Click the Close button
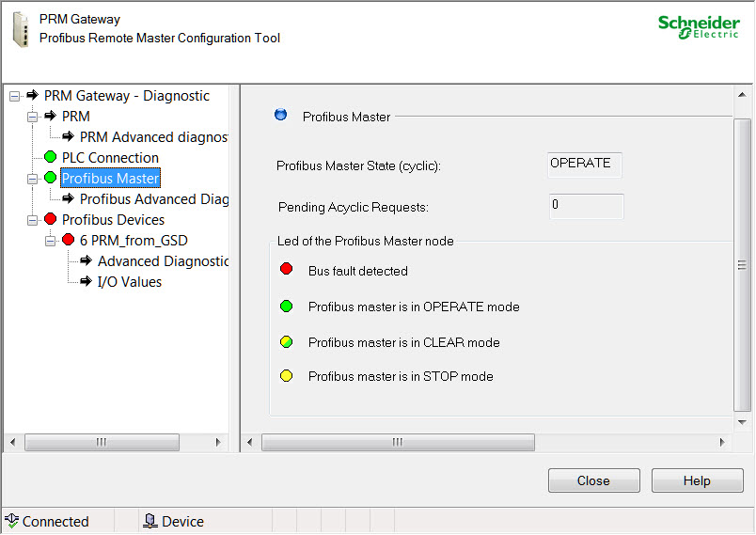The width and height of the screenshot is (756, 535). tap(594, 480)
